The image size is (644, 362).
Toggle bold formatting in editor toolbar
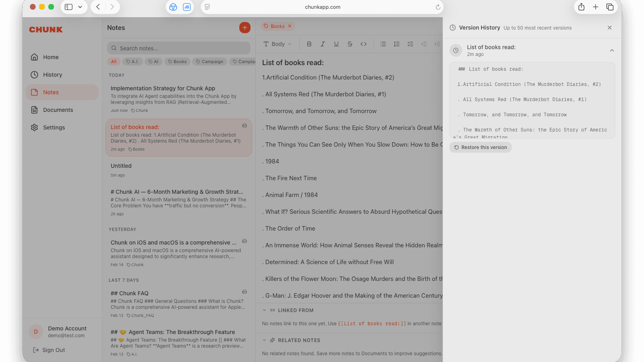click(x=309, y=44)
